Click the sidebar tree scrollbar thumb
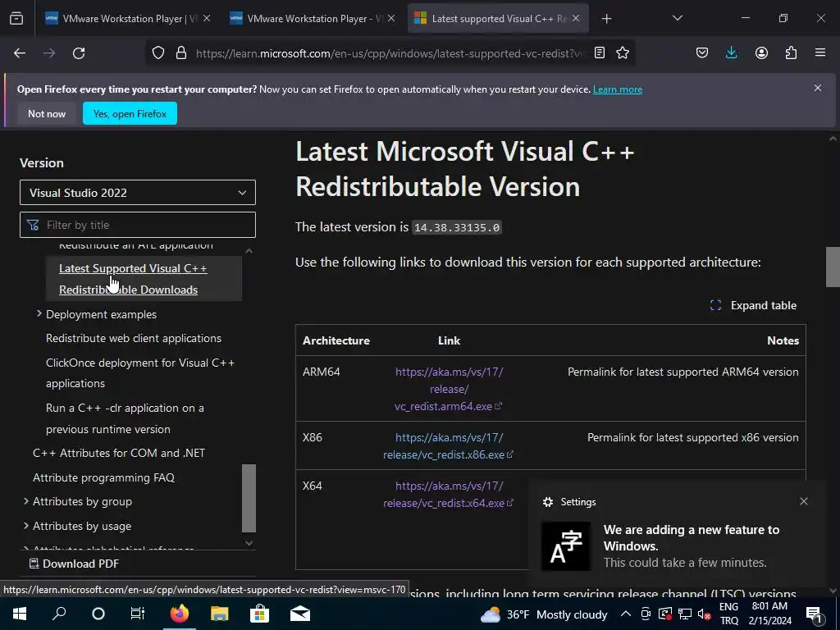 click(249, 498)
